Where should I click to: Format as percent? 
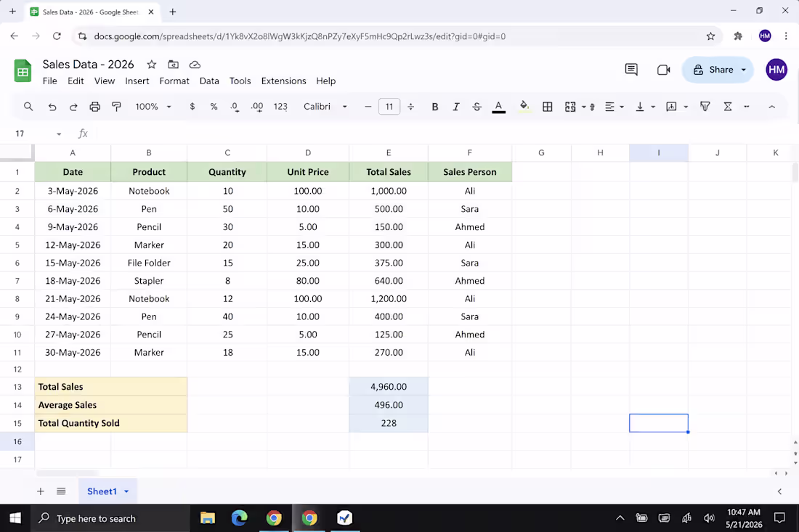[214, 107]
